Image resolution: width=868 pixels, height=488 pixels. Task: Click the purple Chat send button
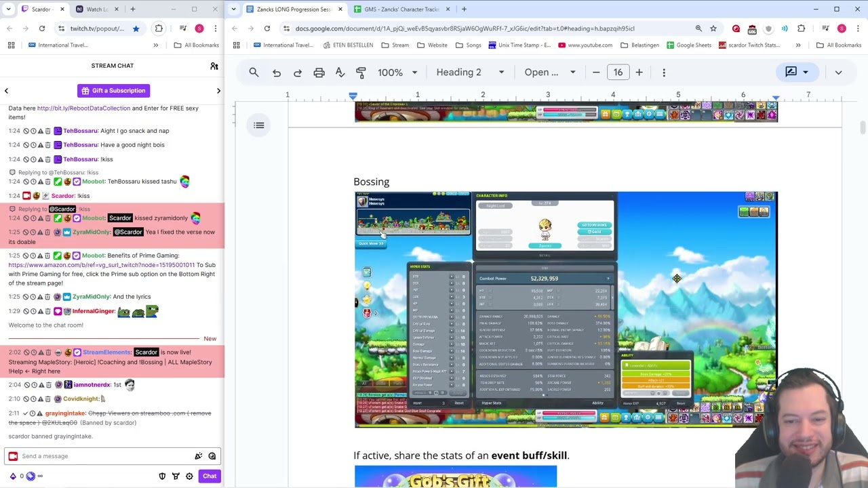click(210, 476)
